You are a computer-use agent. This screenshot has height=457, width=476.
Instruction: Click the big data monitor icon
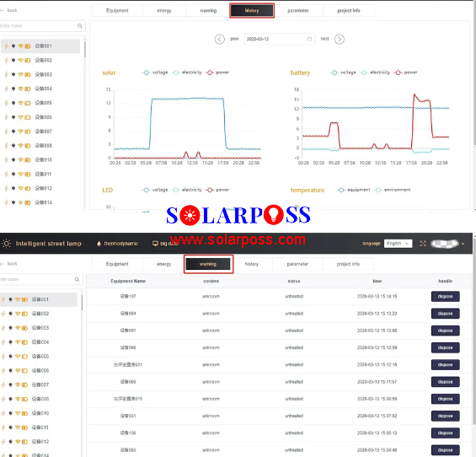155,244
